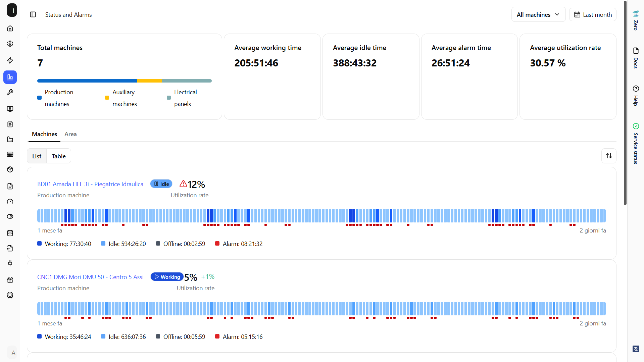This screenshot has height=362, width=644.
Task: Toggle the sidebar collapse panel icon
Action: coord(33,14)
